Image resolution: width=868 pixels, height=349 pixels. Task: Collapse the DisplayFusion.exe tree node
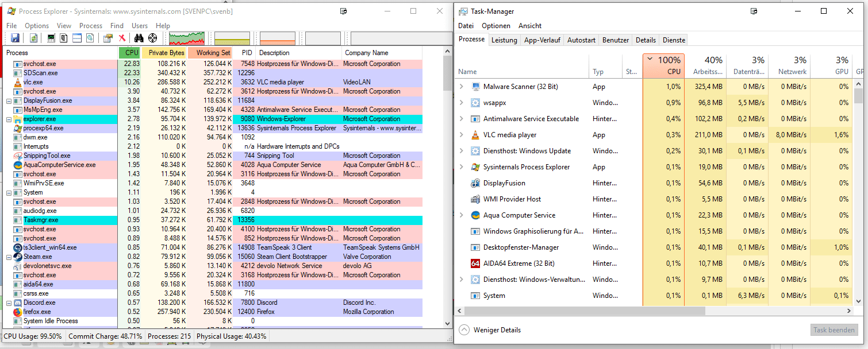point(9,100)
